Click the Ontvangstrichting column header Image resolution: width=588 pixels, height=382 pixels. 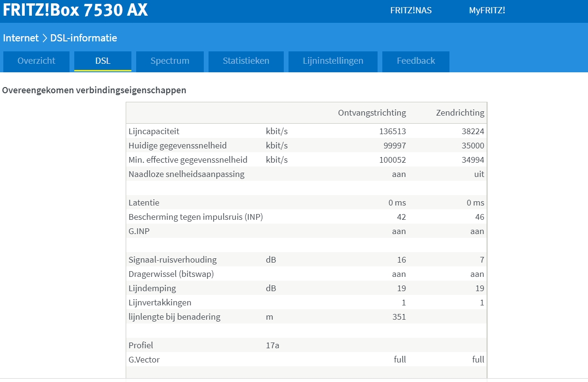(372, 113)
